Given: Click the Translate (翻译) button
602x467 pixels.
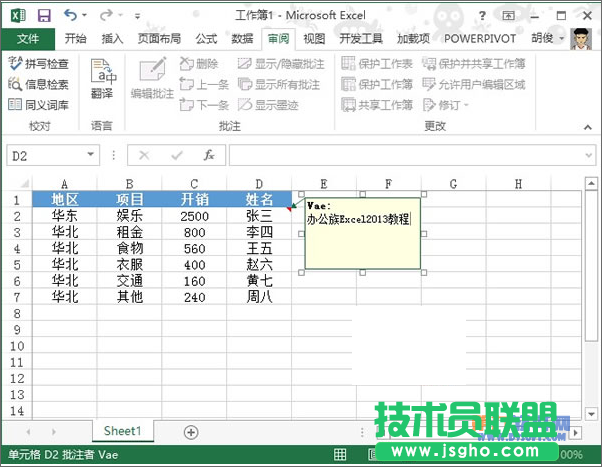Looking at the screenshot, I should coord(103,78).
